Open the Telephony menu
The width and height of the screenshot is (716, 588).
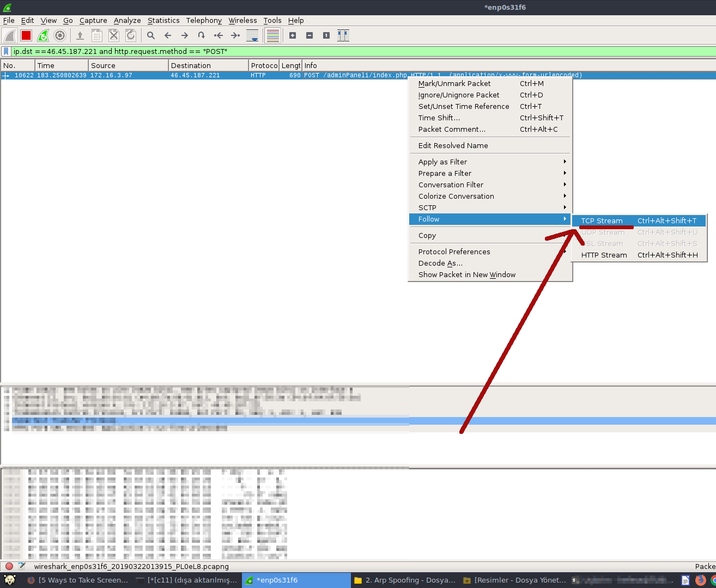click(x=204, y=21)
